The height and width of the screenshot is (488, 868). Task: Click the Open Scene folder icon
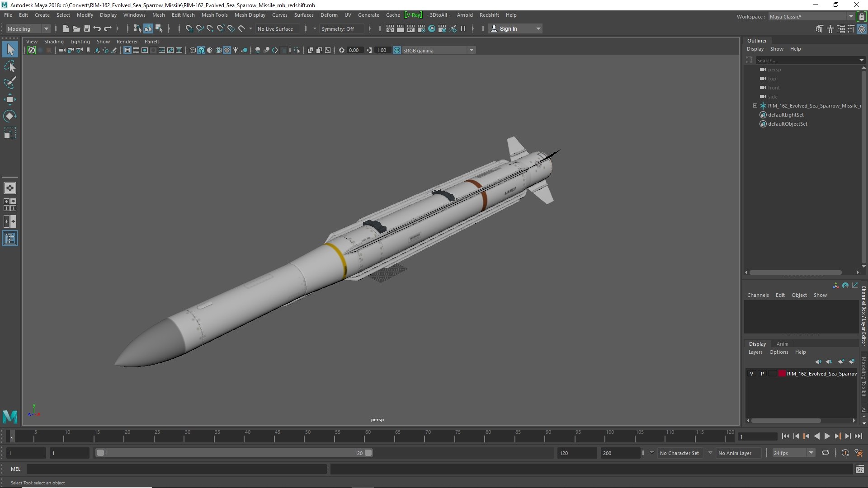click(x=76, y=28)
